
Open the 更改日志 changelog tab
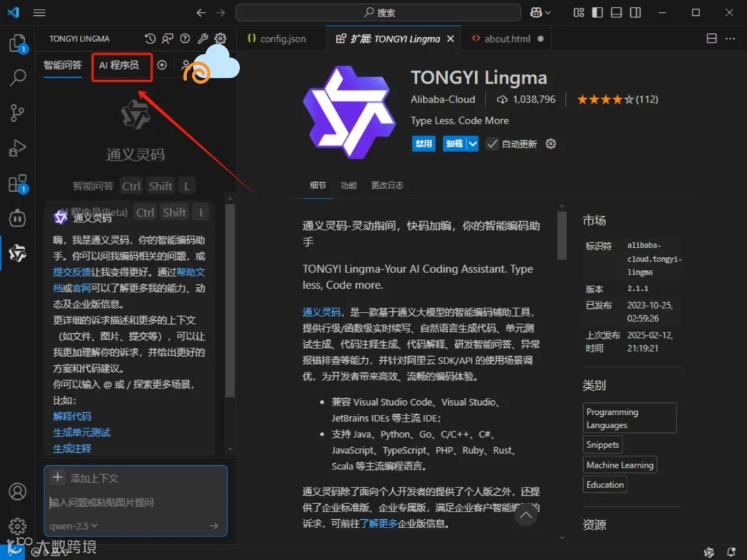coord(387,185)
